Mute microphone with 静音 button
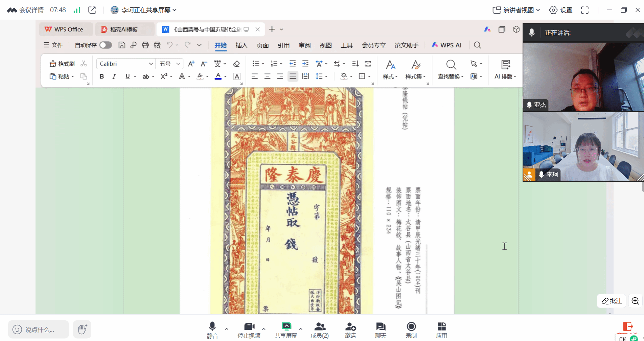Screen dimensions: 644x341 click(x=212, y=330)
